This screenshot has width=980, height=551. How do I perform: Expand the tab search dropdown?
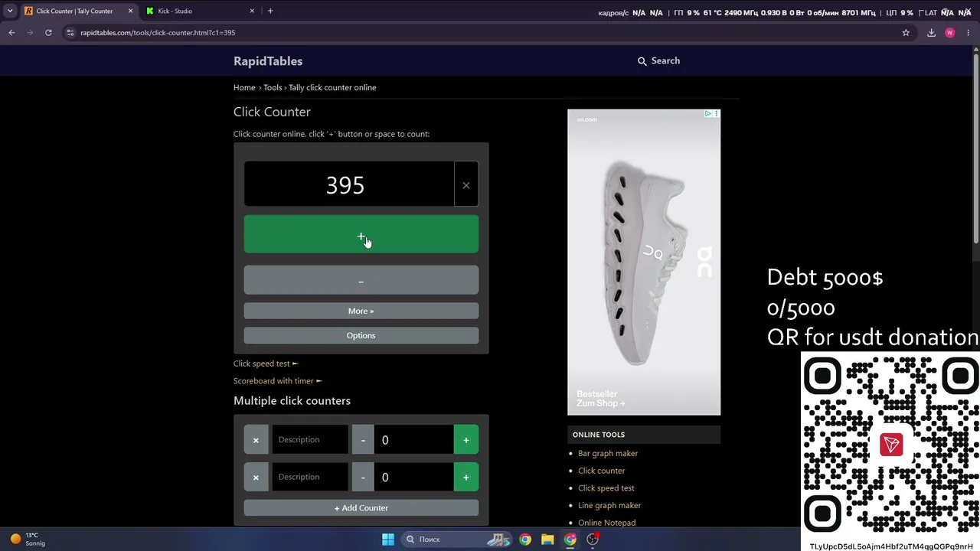[10, 11]
